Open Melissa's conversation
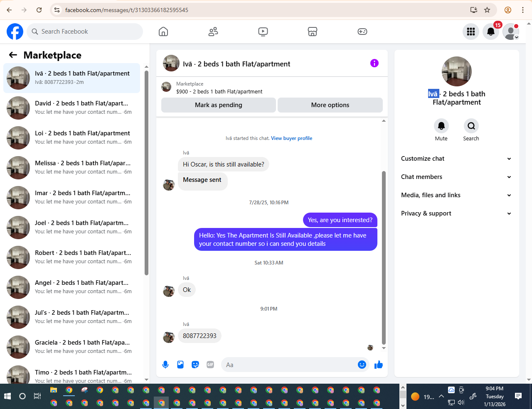This screenshot has width=532, height=409. [71, 168]
